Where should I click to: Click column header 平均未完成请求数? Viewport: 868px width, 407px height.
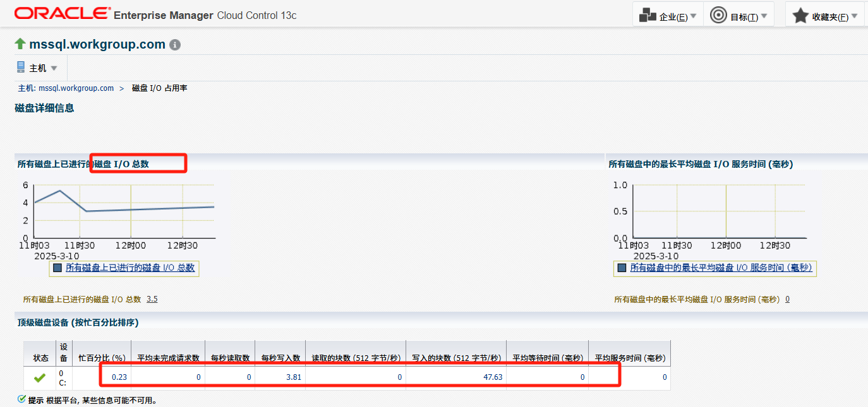pyautogui.click(x=168, y=358)
